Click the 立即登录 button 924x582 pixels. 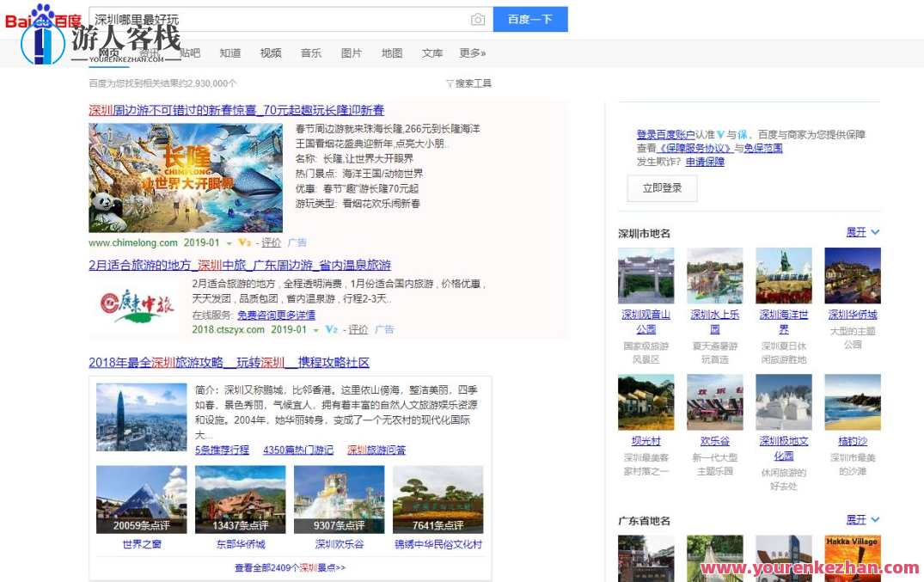662,188
